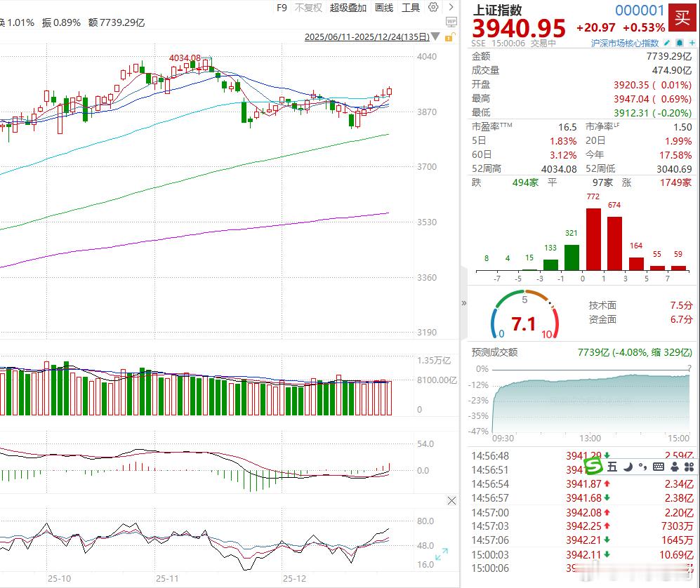Click the latest red volume bar
This screenshot has height=588, width=700.
tap(388, 398)
